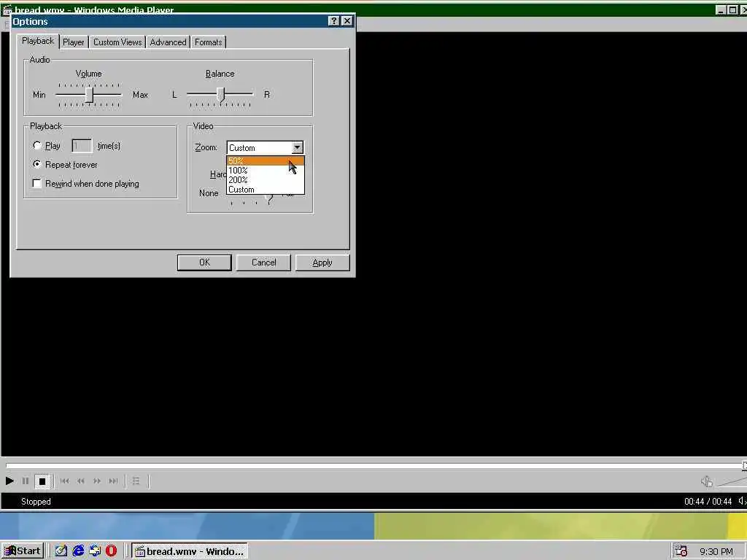Select the Repeat forever radio button
Viewport: 747px width, 560px height.
coord(37,164)
